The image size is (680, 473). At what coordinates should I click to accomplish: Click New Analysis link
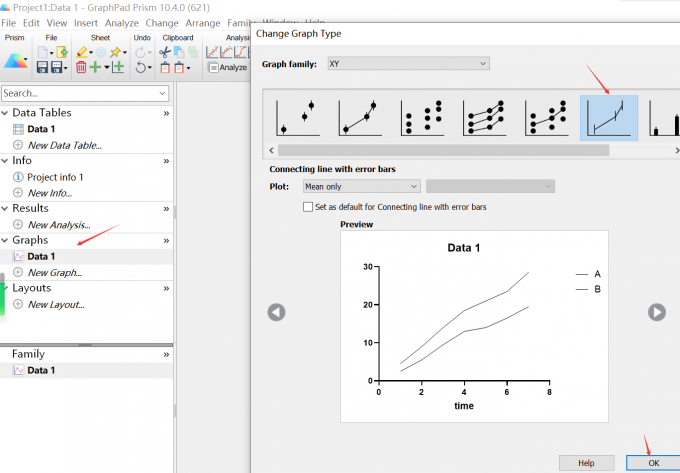pyautogui.click(x=59, y=225)
